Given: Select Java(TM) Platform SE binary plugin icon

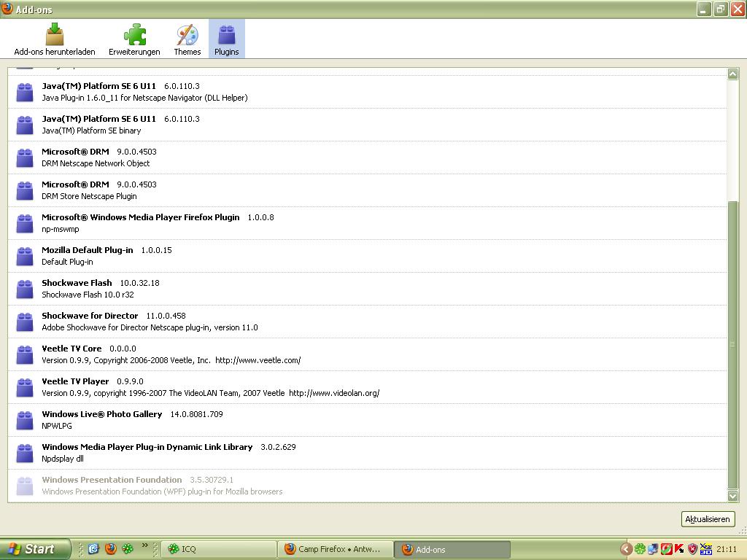Looking at the screenshot, I should pyautogui.click(x=25, y=125).
